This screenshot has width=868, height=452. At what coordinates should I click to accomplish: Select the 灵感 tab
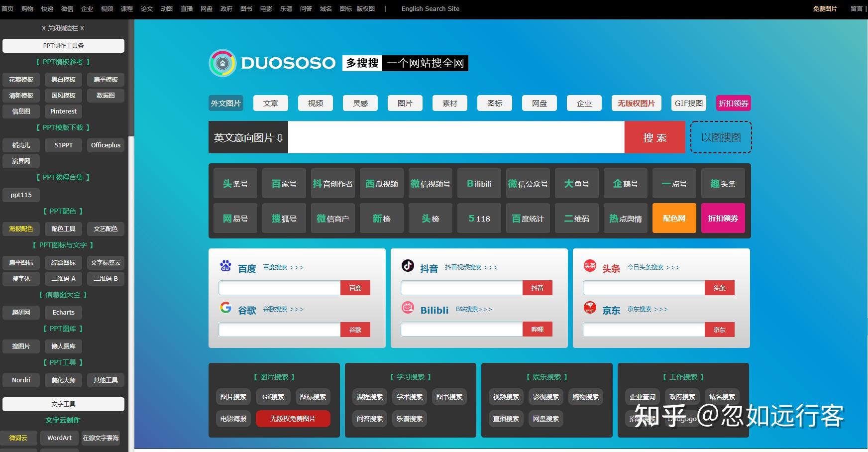[x=360, y=103]
